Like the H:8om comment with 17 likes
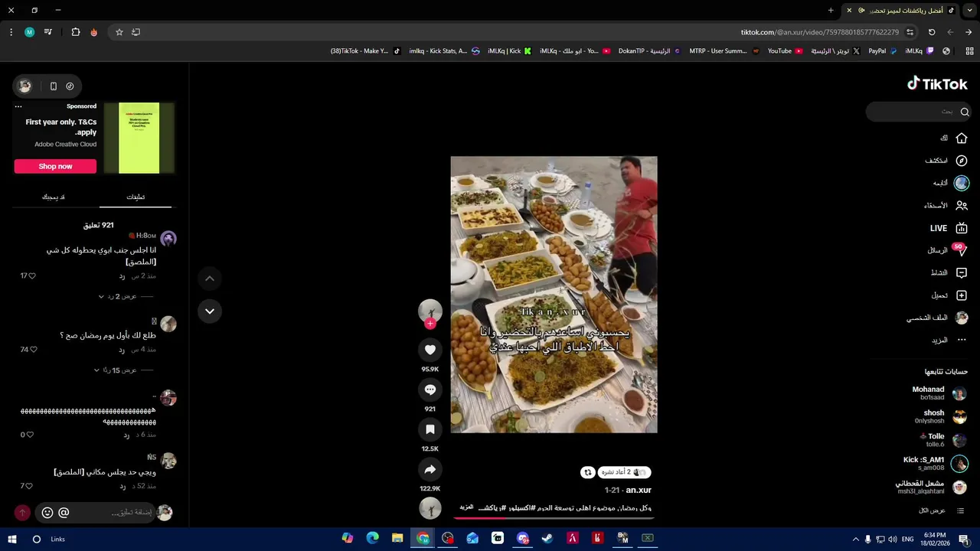 (x=31, y=275)
